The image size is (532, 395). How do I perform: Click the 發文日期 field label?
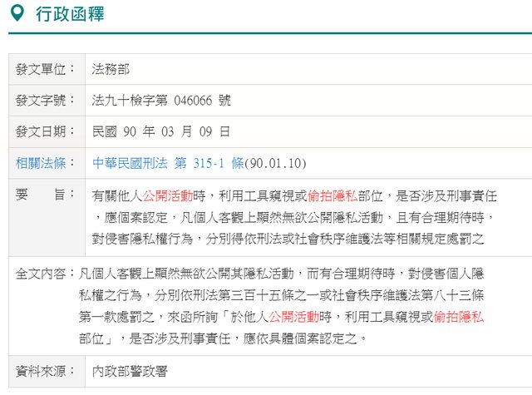point(44,131)
